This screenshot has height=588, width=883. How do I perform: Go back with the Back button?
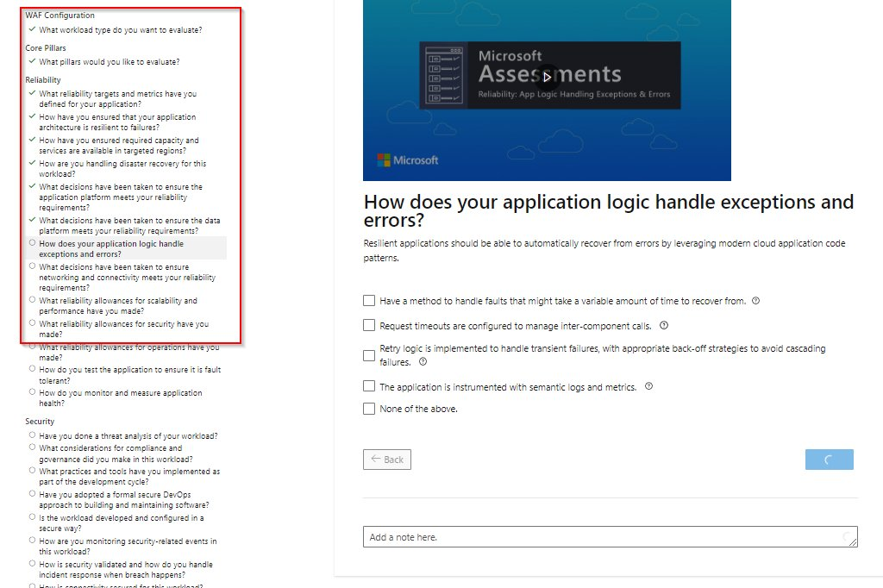pyautogui.click(x=387, y=460)
